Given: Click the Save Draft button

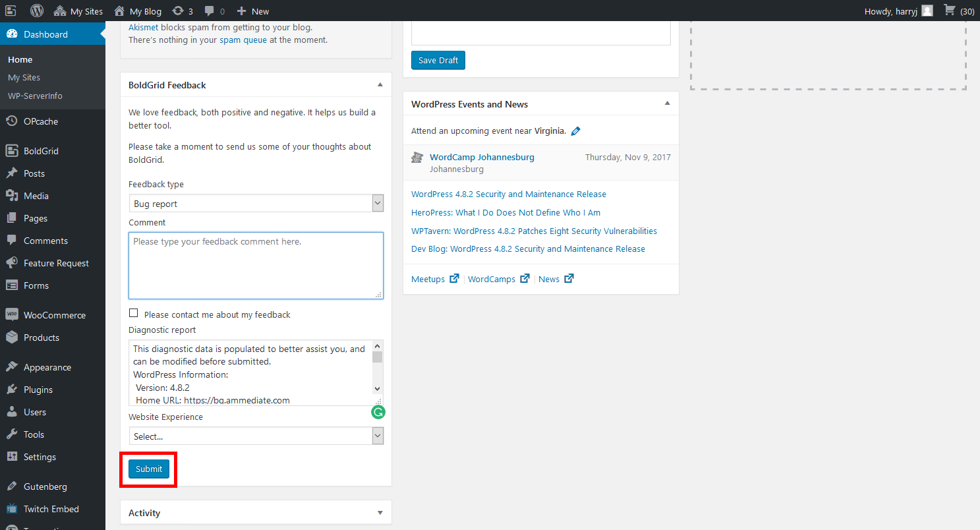Looking at the screenshot, I should pos(438,60).
